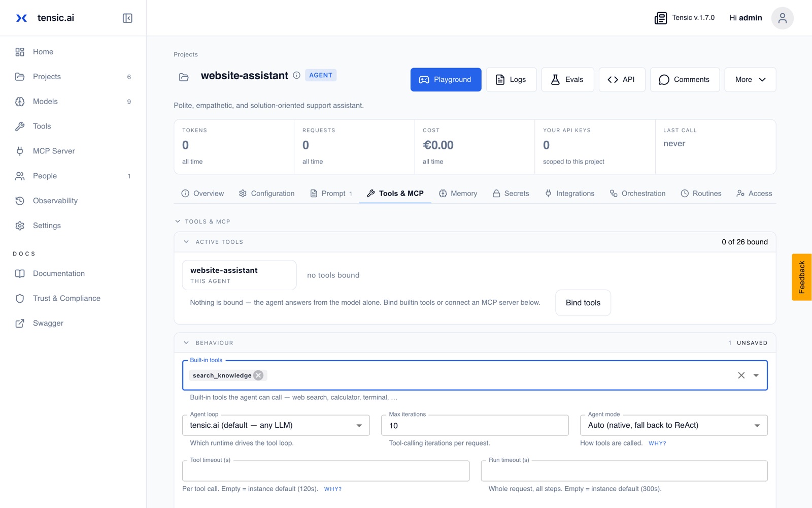Click the '0 of 26 bound' text
812x508 pixels.
(745, 242)
